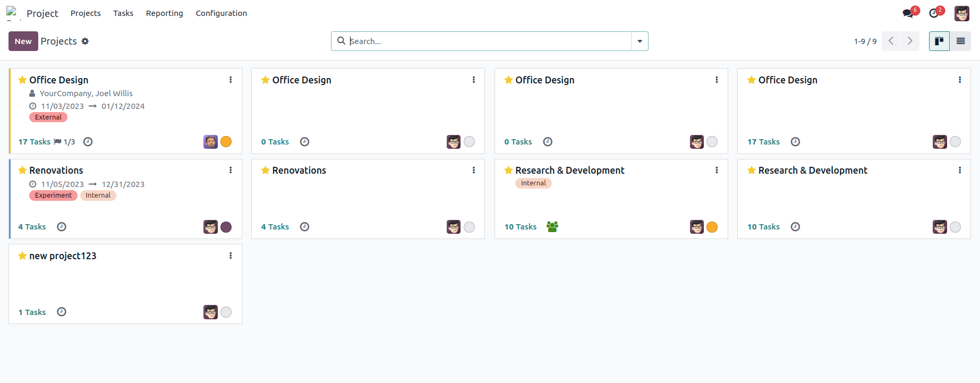Screen dimensions: 980x383
Task: Open the Reporting menu
Action: point(164,13)
